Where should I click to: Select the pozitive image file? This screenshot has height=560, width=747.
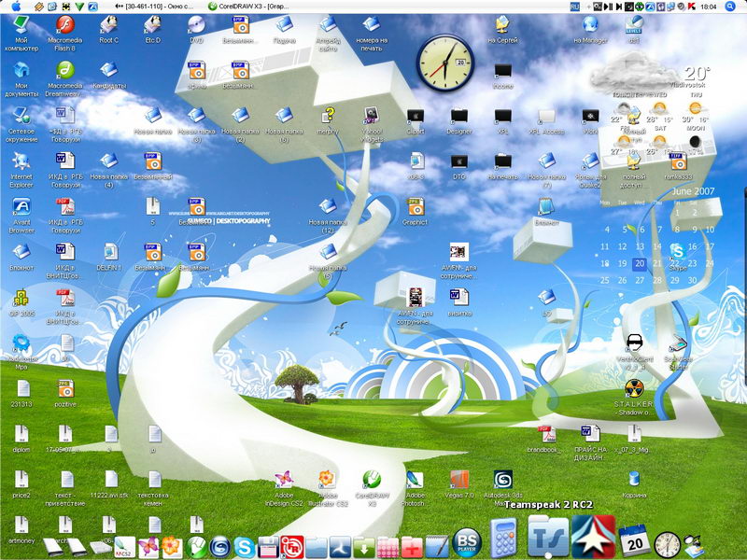click(65, 394)
